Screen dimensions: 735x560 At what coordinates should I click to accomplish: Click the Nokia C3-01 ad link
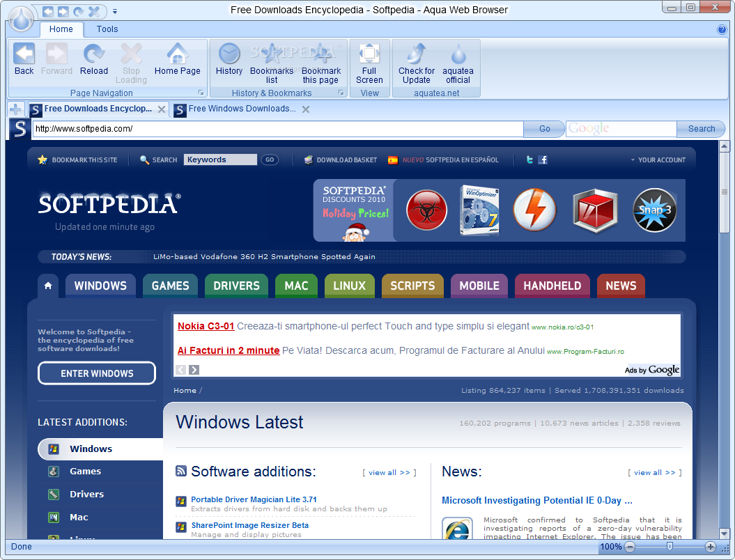[x=206, y=326]
